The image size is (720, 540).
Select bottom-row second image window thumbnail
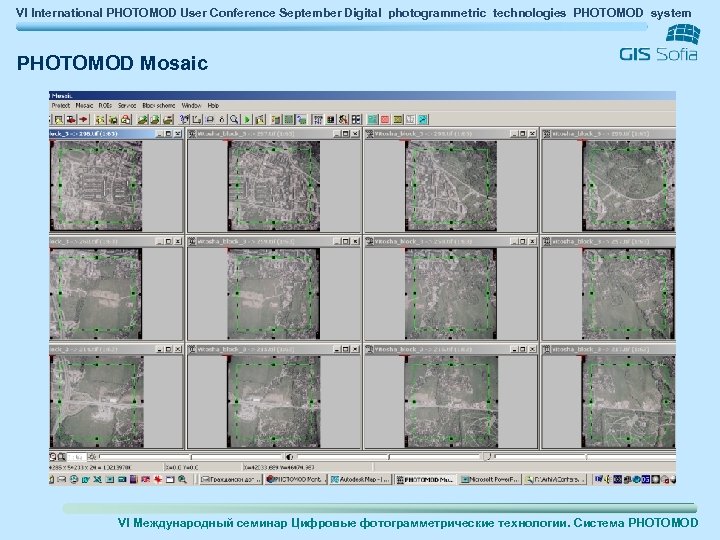[x=274, y=402]
